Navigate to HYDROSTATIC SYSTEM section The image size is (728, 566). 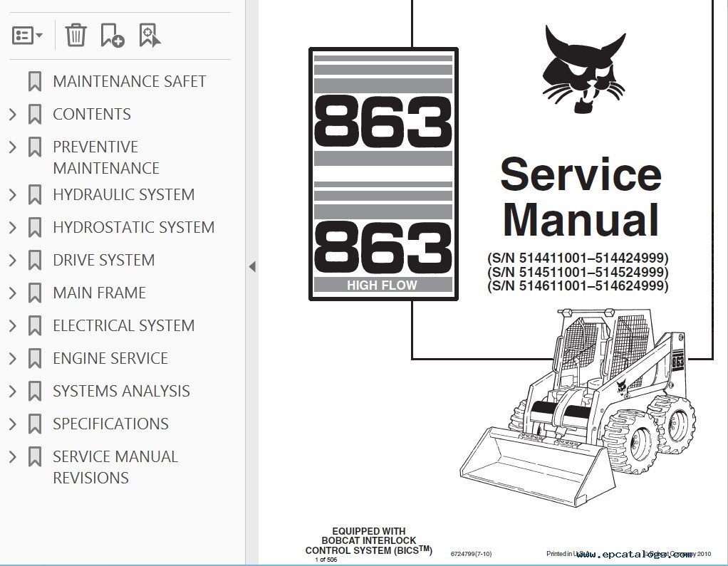(134, 227)
